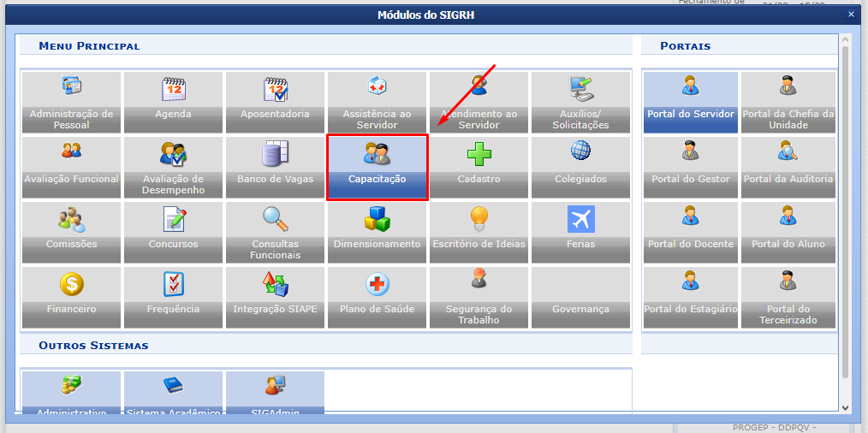868x433 pixels.
Task: Open the Comissões module
Action: [x=71, y=233]
